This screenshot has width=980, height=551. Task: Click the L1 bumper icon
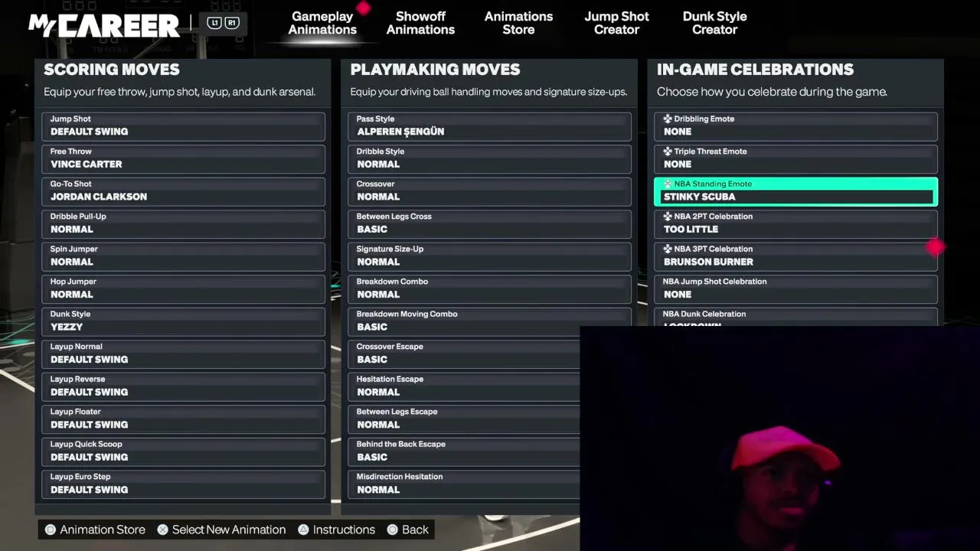coord(214,23)
